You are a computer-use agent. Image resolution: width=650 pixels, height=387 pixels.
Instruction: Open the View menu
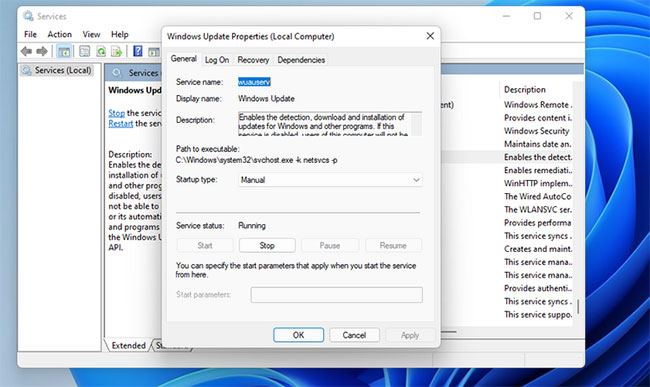(x=91, y=34)
